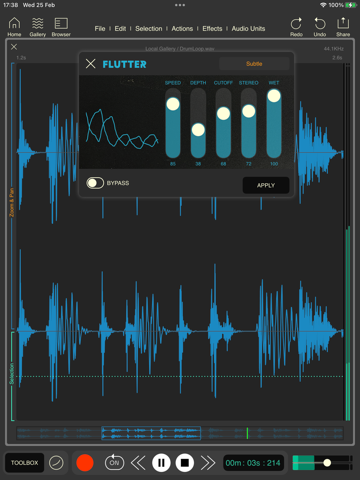Click the Depth value 38
This screenshot has width=360, height=480.
pos(198,164)
